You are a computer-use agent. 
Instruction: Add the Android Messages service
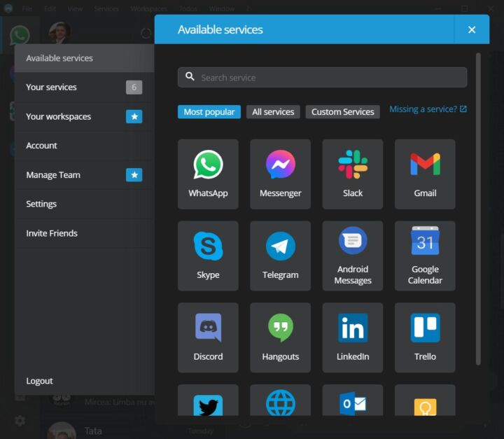coord(353,256)
